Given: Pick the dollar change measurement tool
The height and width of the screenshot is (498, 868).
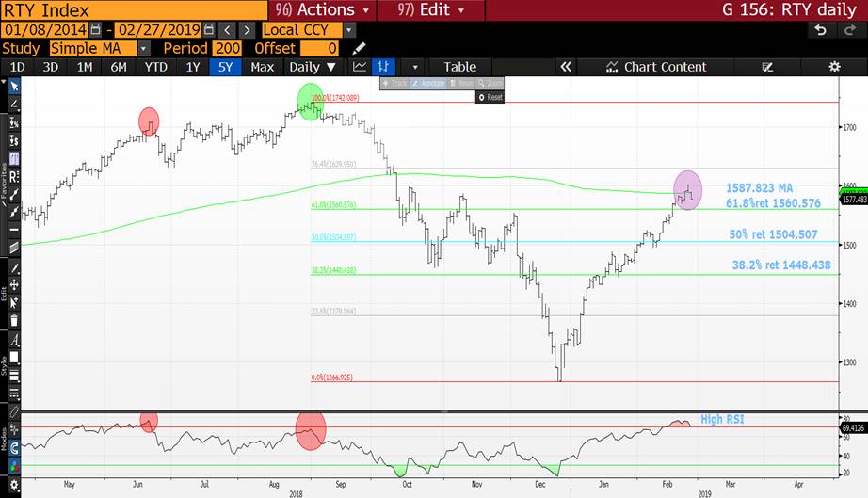Looking at the screenshot, I should (14, 140).
